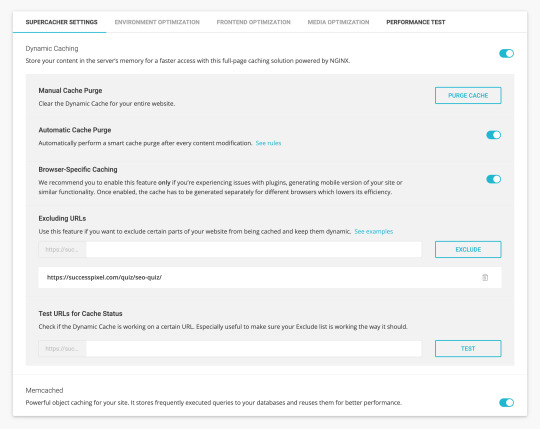
Task: Focus the Test URLs input field
Action: click(254, 348)
